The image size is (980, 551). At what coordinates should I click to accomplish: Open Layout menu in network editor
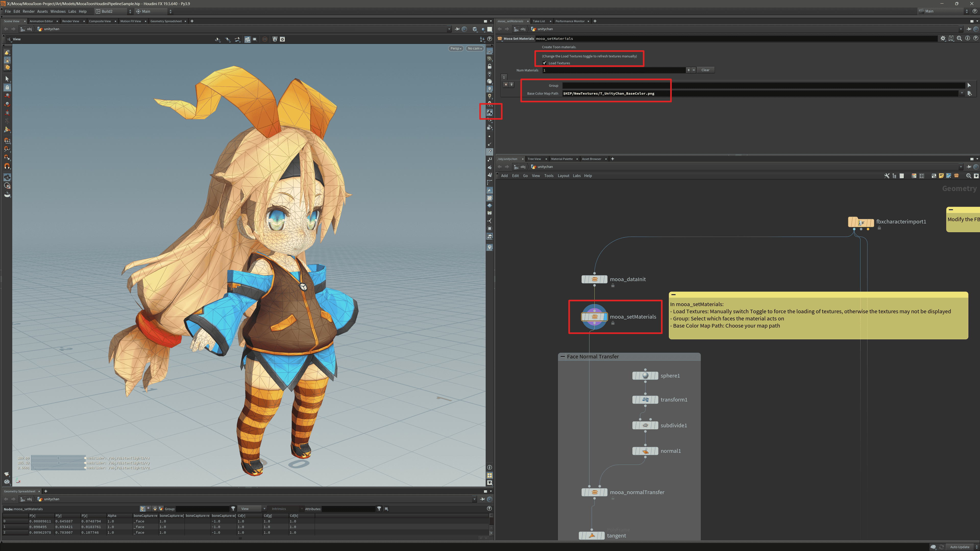click(563, 176)
